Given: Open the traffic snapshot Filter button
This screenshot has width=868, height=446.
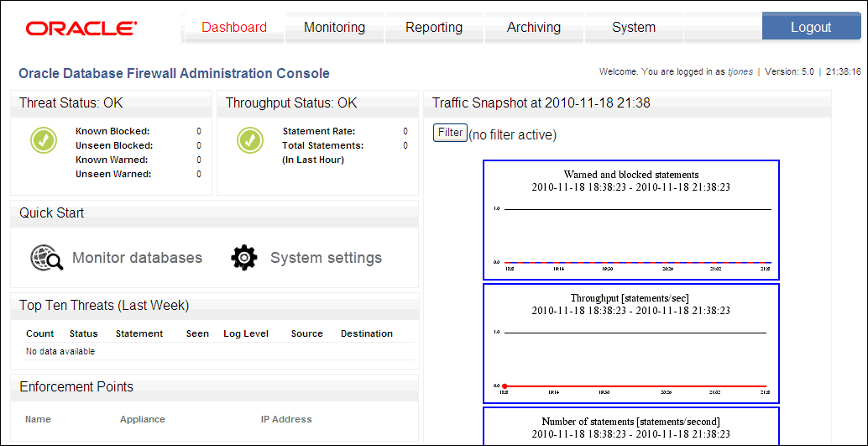Looking at the screenshot, I should pyautogui.click(x=450, y=133).
